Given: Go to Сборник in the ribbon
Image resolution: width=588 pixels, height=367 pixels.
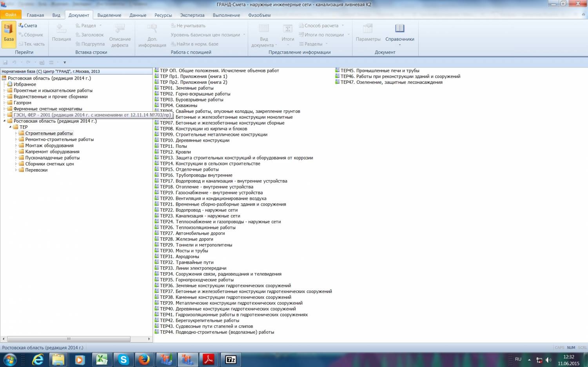Looking at the screenshot, I should pyautogui.click(x=31, y=35).
